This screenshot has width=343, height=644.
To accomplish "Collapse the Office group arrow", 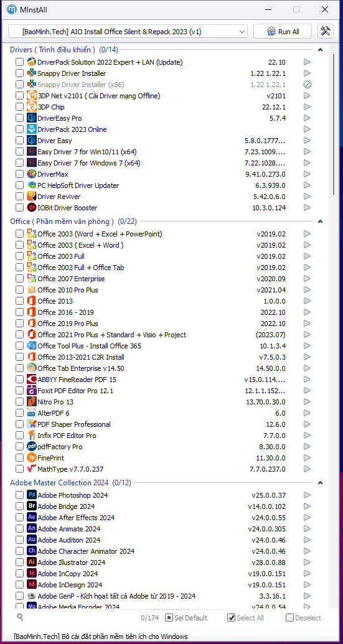I will [x=321, y=222].
